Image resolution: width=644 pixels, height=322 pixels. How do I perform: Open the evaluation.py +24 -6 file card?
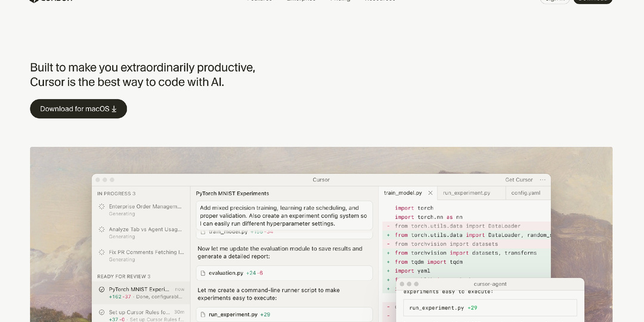284,273
